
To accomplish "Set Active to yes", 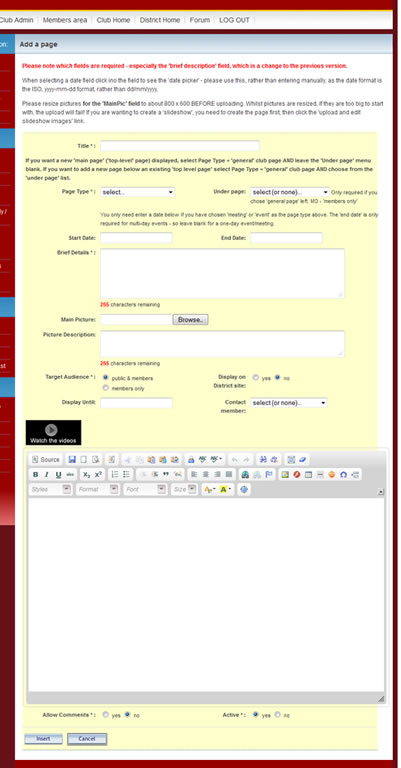I will click(255, 715).
